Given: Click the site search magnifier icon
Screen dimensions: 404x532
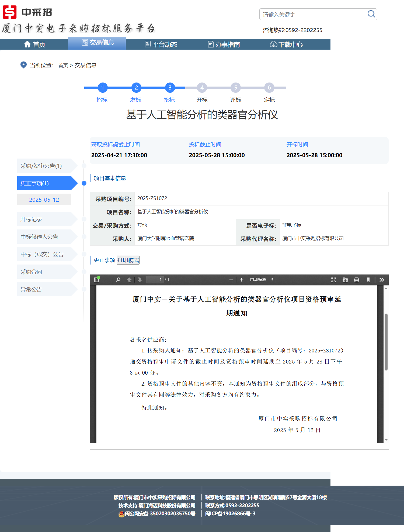Looking at the screenshot, I should click(371, 14).
